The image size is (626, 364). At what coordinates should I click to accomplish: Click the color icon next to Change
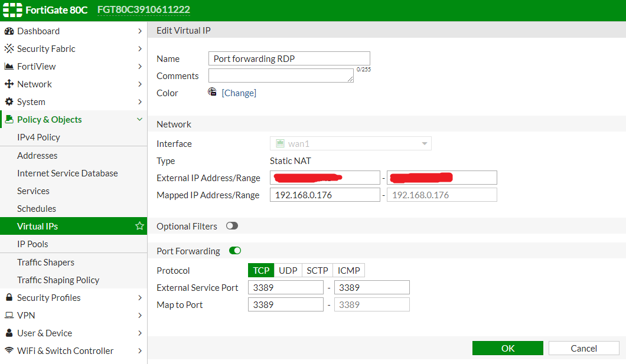point(212,92)
